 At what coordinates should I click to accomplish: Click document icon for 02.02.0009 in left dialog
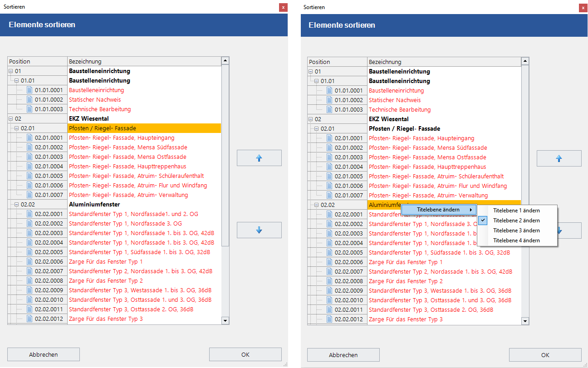(x=30, y=290)
